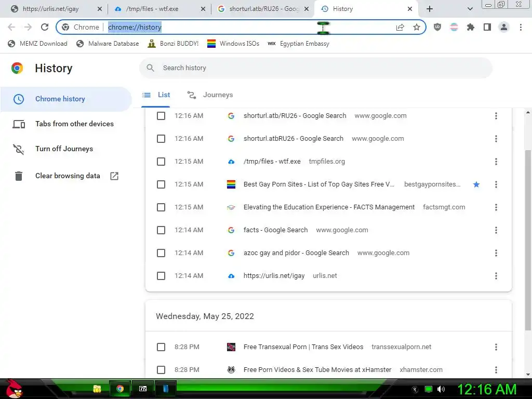
Task: Check the transsexualporn.net entry checkbox
Action: tap(161, 347)
